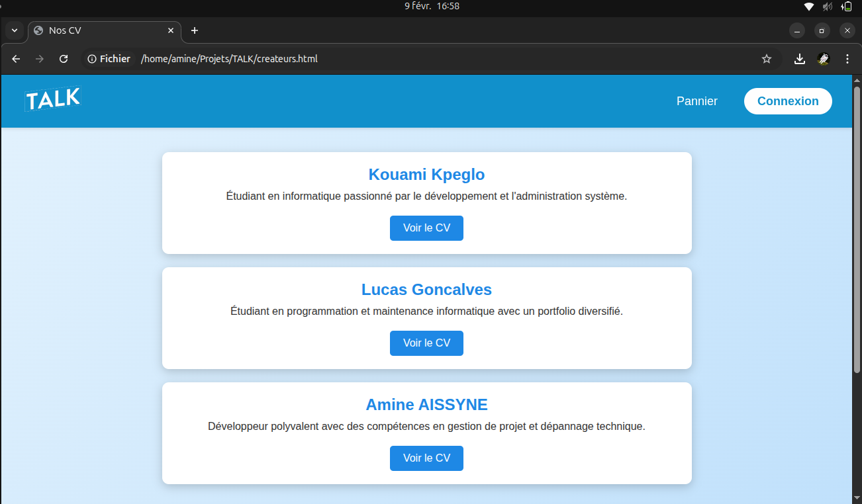Select the Nos CV tab
This screenshot has height=504, width=862.
click(x=99, y=30)
